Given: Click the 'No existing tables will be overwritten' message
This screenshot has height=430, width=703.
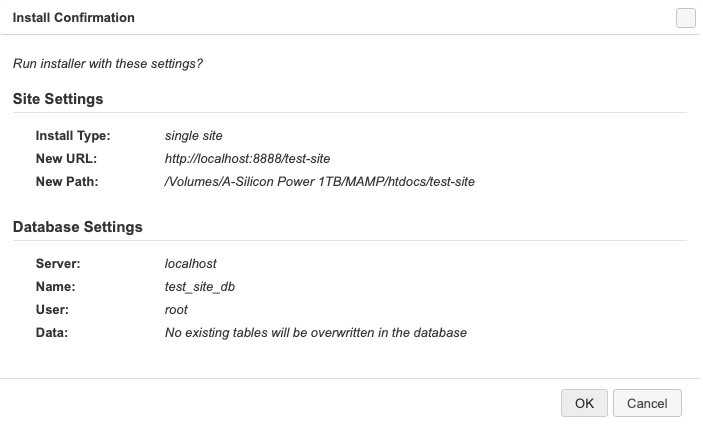Looking at the screenshot, I should (315, 333).
